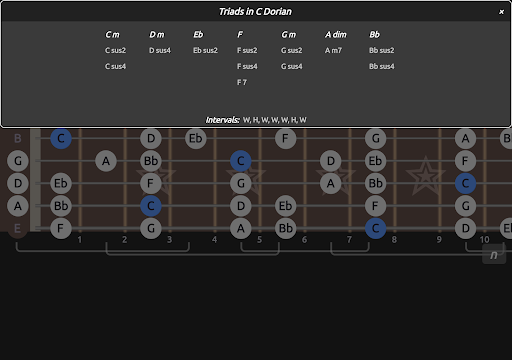Image resolution: width=512 pixels, height=360 pixels.
Task: Click the blue C note on B string
Action: (61, 138)
